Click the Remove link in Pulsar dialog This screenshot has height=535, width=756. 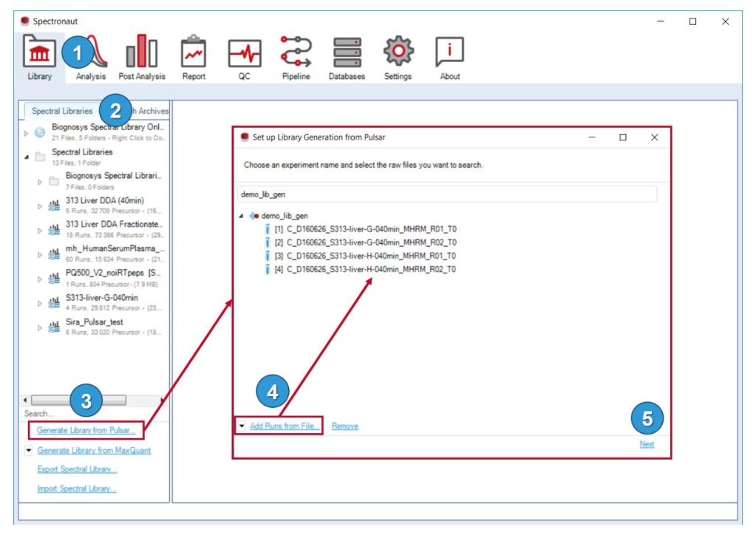(x=345, y=426)
